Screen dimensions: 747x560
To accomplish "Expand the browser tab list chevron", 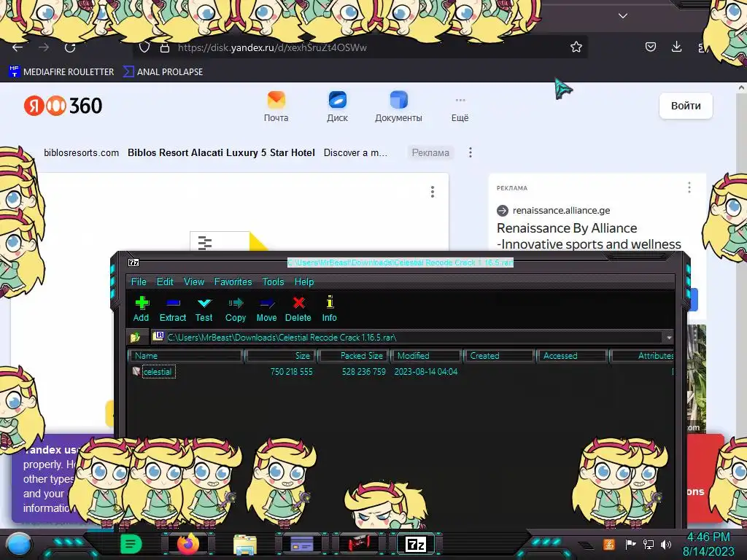I will coord(623,16).
